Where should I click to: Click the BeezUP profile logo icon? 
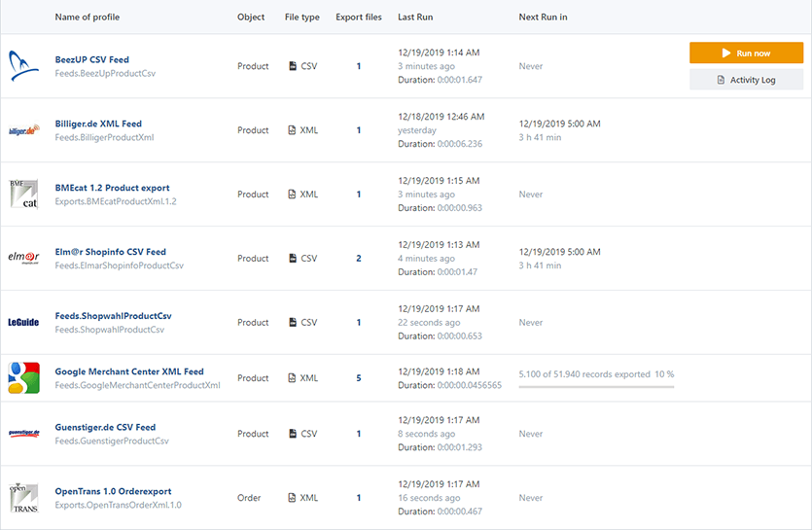(23, 66)
